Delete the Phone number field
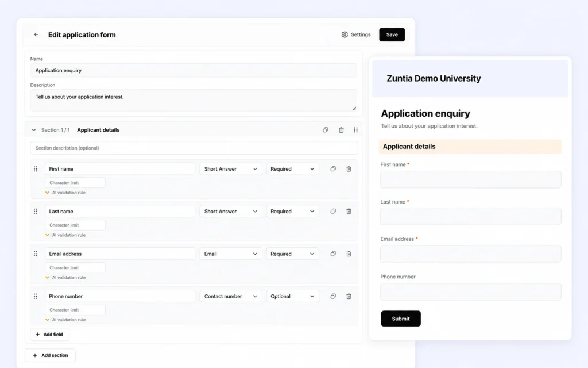 [x=349, y=296]
